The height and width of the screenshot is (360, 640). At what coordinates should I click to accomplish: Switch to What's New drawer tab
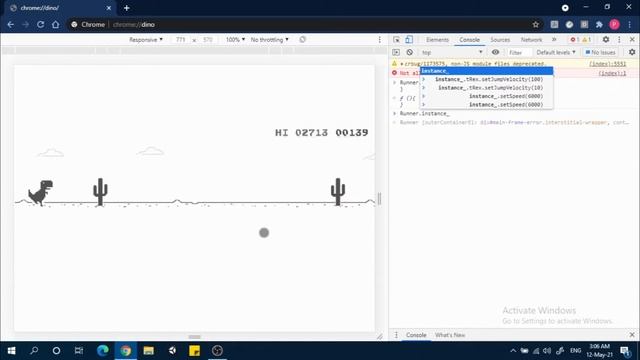[x=450, y=335]
